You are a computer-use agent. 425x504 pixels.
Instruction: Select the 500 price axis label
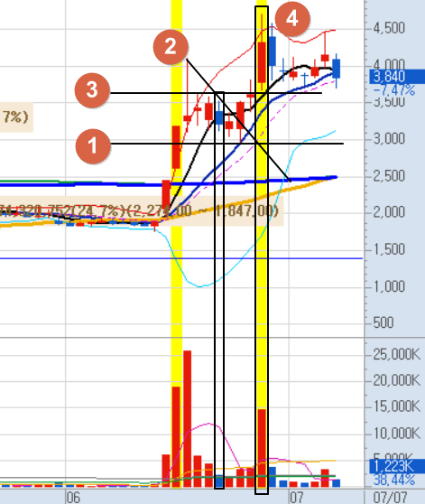pos(383,322)
